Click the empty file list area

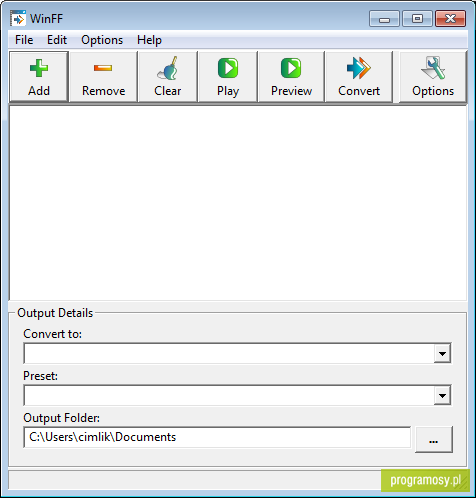click(238, 203)
